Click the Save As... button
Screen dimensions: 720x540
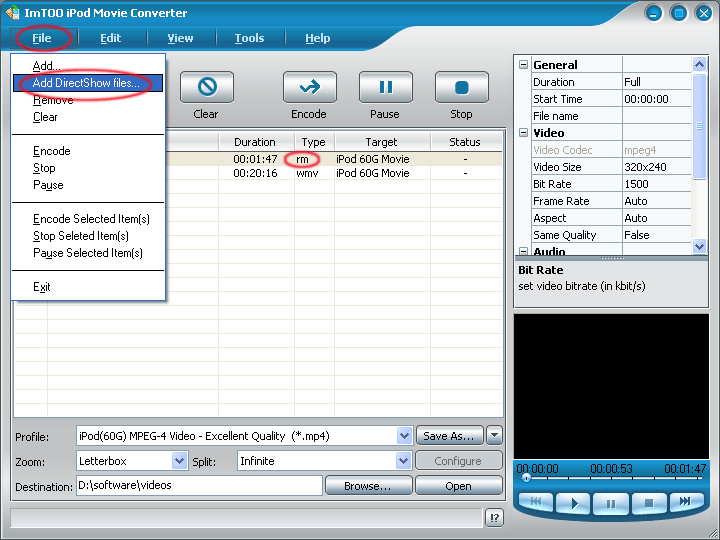pos(450,436)
